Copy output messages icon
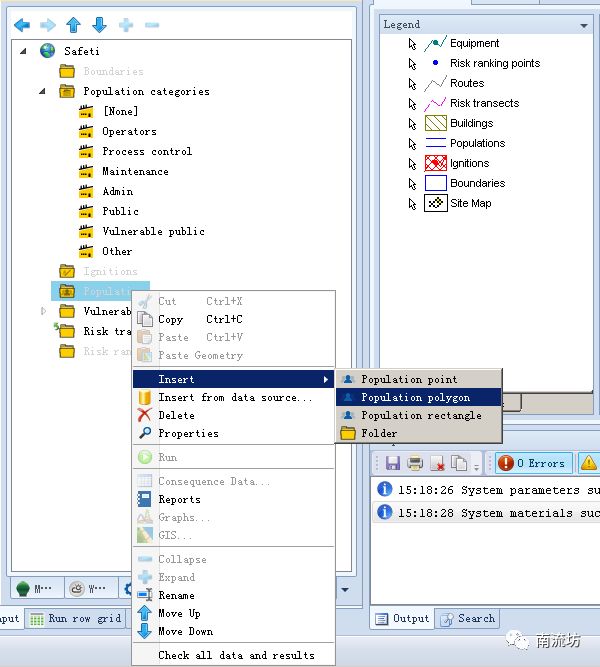600x667 pixels. pyautogui.click(x=459, y=463)
